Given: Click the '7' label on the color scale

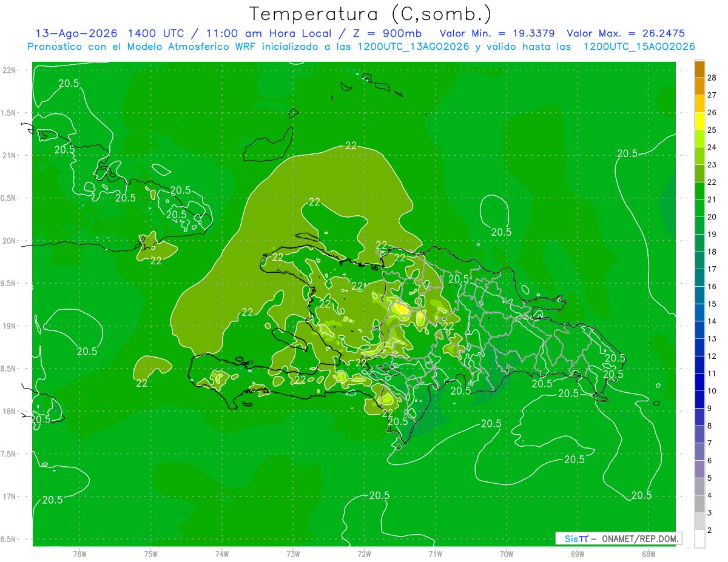Looking at the screenshot, I should pyautogui.click(x=710, y=443).
